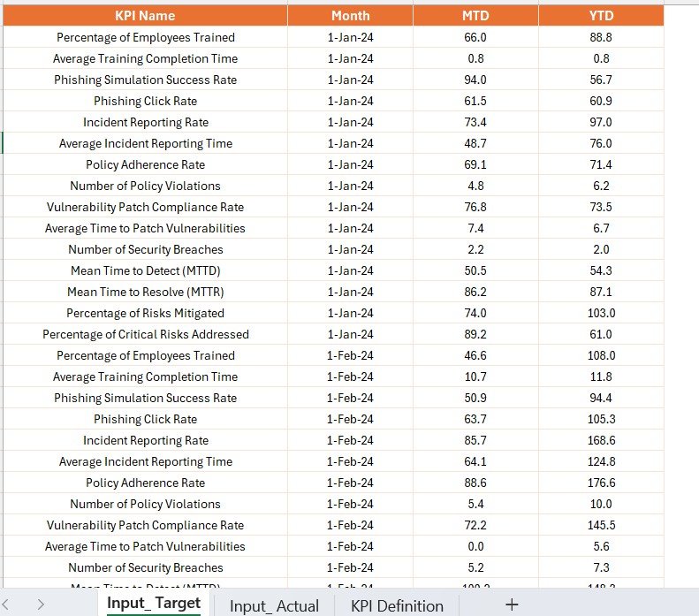Select the 1-Jan-24 Average Training Completion Time name cell
Screen dimensions: 699x616
(x=145, y=58)
